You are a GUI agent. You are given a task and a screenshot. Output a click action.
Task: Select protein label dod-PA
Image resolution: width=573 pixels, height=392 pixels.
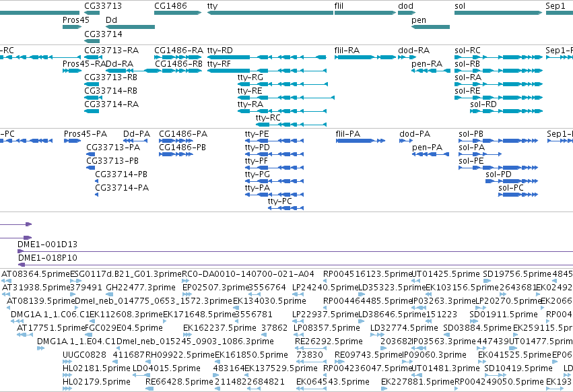click(415, 134)
